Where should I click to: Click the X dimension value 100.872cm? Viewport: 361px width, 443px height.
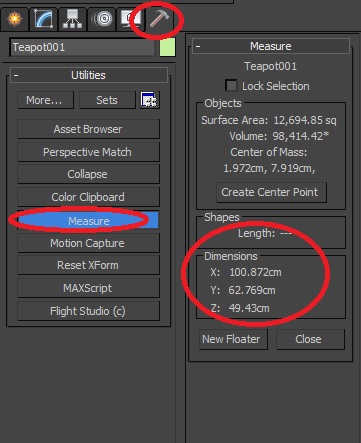[255, 272]
